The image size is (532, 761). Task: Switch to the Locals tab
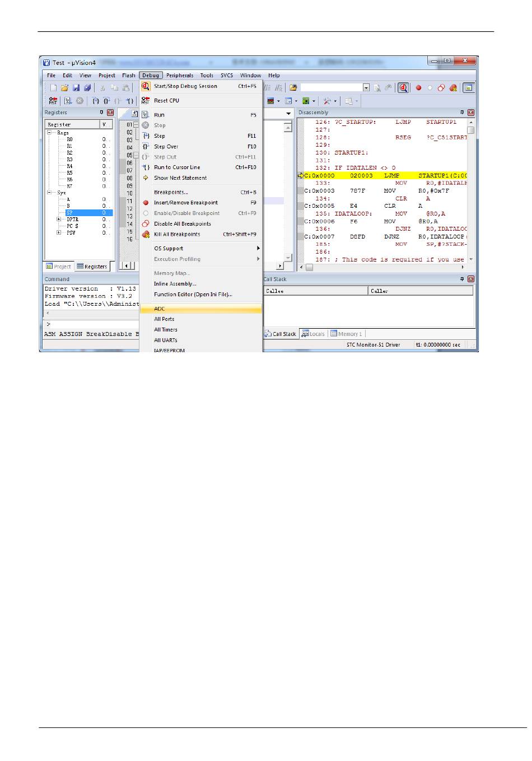[x=313, y=334]
